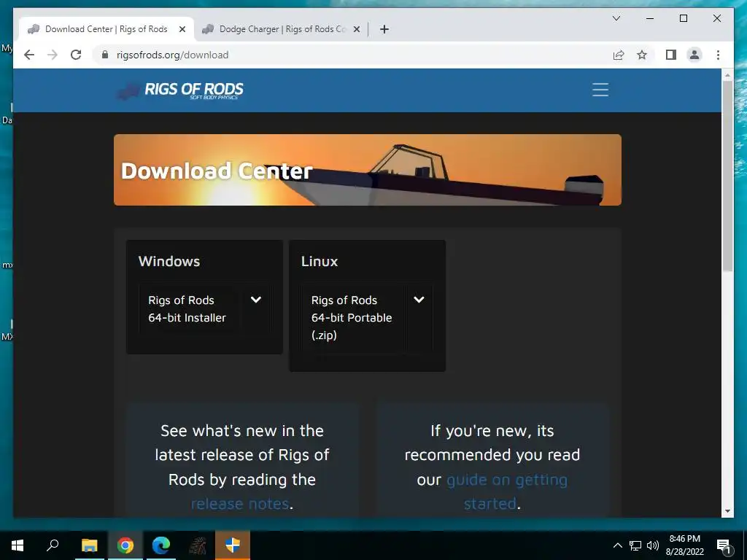Click the Windows heading
The image size is (747, 560).
pos(169,261)
